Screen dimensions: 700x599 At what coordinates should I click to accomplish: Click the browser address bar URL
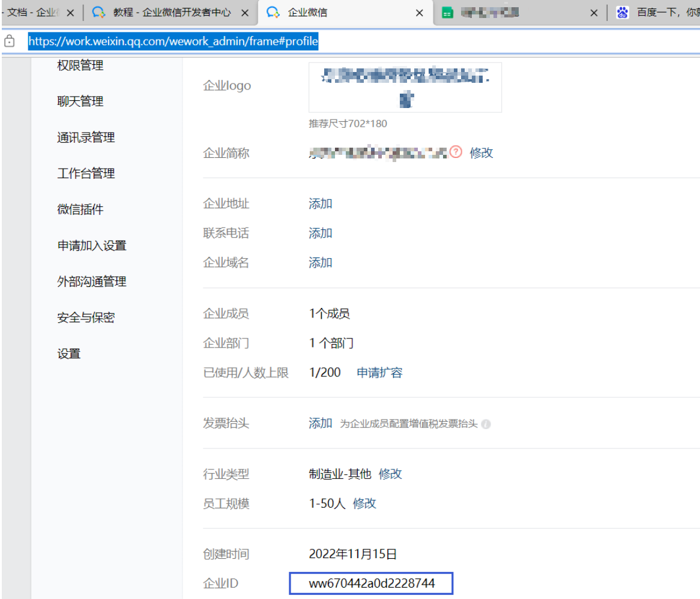click(173, 41)
